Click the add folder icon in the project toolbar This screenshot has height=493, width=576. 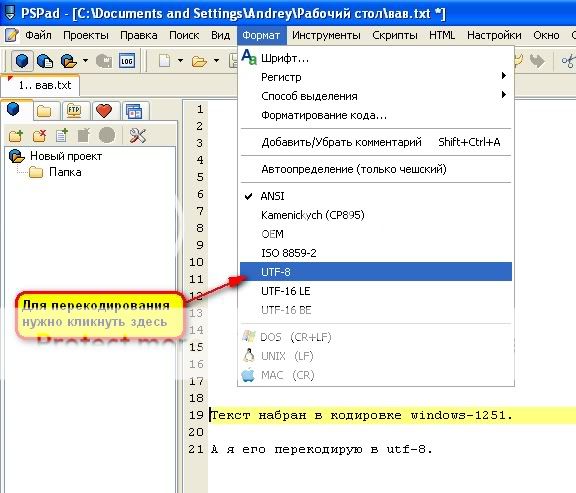coord(16,136)
